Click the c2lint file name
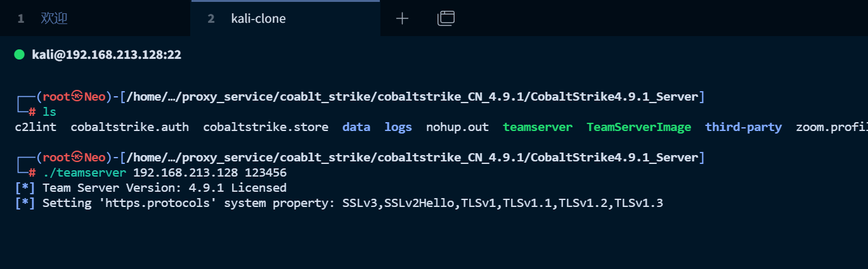The width and height of the screenshot is (868, 269). 36,127
